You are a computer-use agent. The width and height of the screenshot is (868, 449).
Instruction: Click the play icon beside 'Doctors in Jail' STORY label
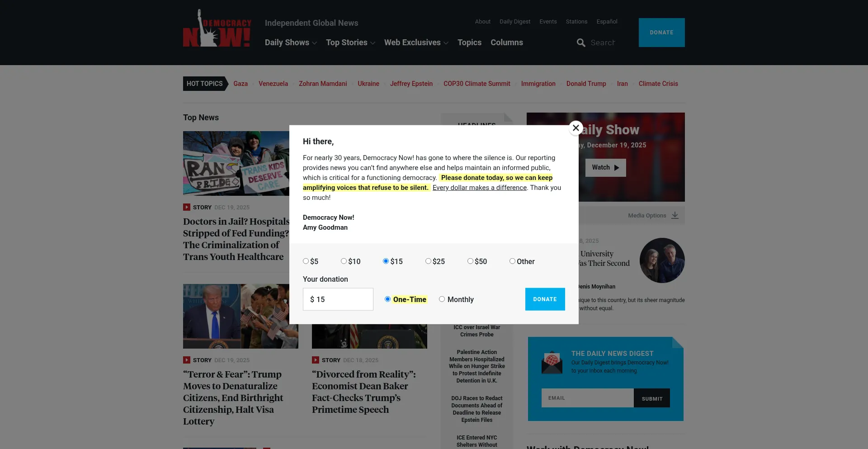click(187, 207)
